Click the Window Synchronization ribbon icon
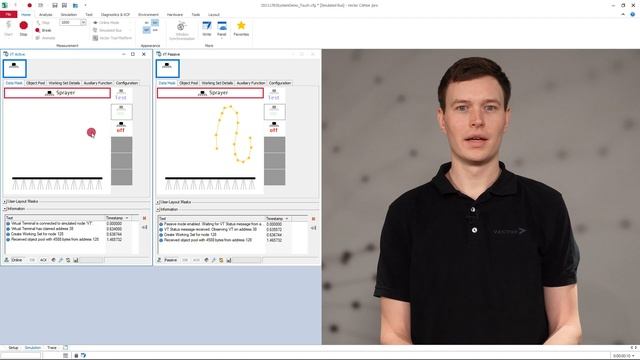The image size is (640, 360). (x=182, y=31)
